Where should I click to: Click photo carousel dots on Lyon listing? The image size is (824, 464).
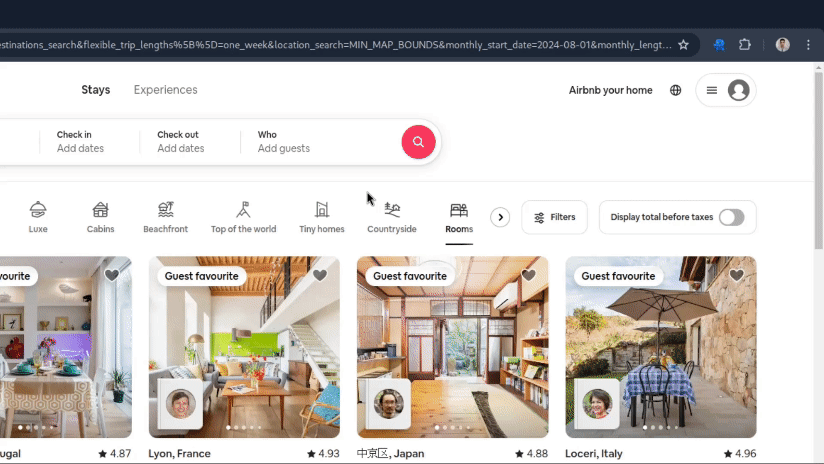click(244, 427)
